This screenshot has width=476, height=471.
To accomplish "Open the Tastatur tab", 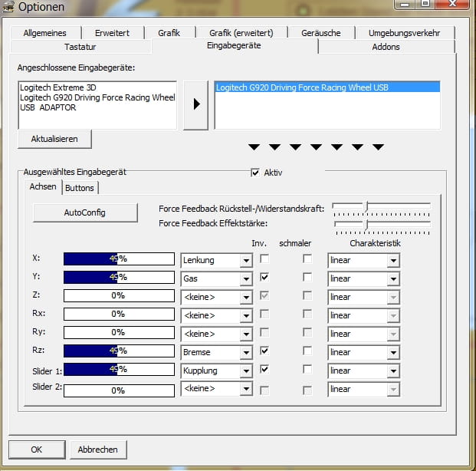I will (x=80, y=47).
